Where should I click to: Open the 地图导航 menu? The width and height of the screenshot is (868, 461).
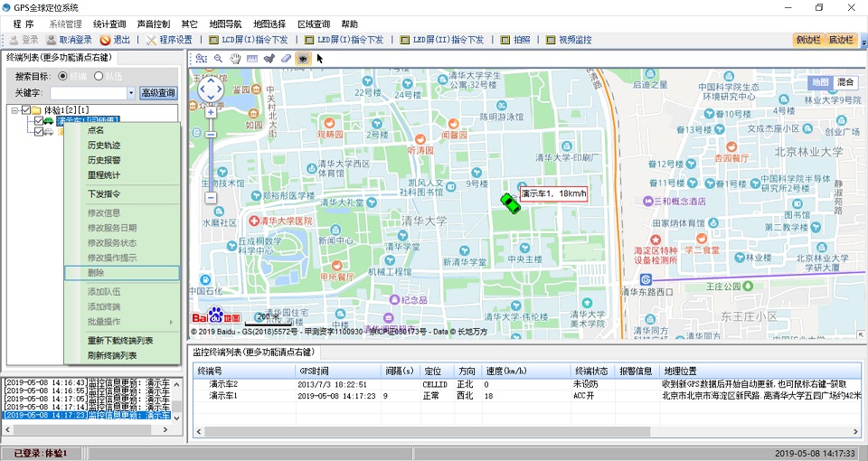coord(225,24)
